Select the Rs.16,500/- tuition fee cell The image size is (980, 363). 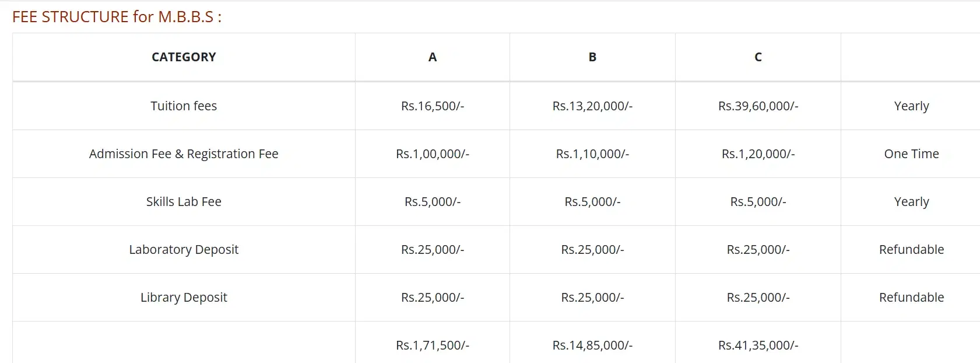[x=433, y=106]
